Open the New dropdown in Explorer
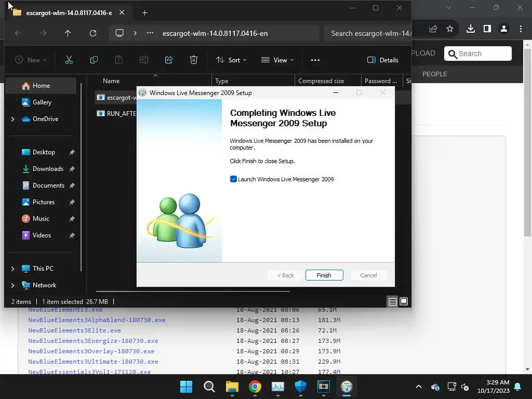The height and width of the screenshot is (399, 532). [31, 60]
